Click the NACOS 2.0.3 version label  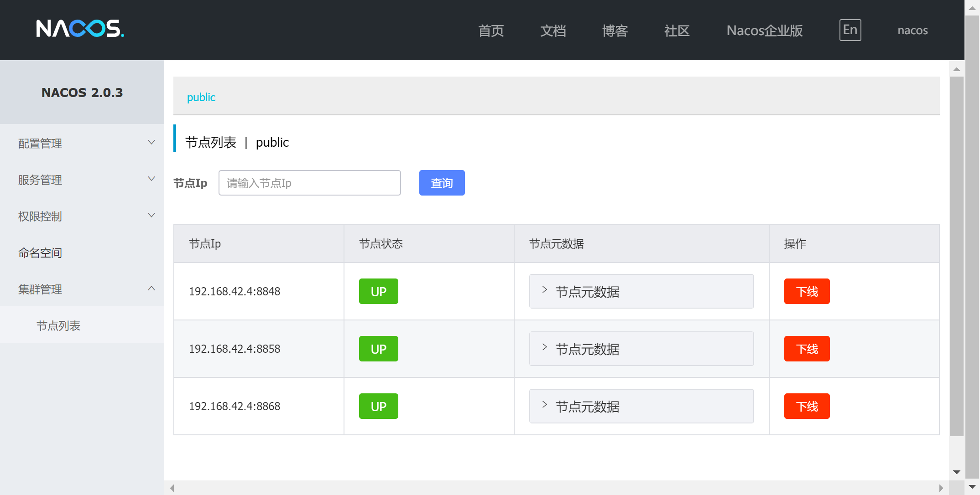[82, 93]
